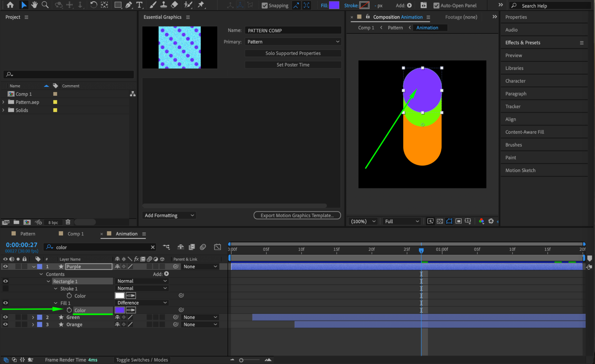This screenshot has width=595, height=364.
Task: Select the Hand tool
Action: pos(34,5)
